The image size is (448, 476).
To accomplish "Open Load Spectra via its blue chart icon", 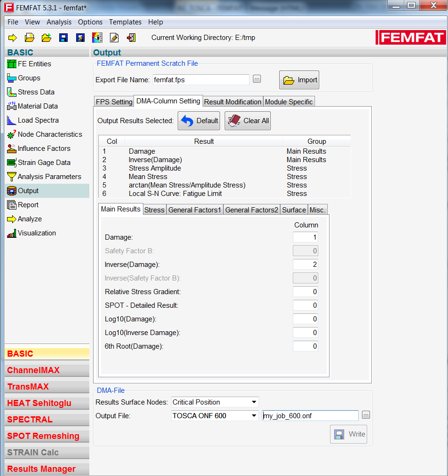I will [x=12, y=120].
